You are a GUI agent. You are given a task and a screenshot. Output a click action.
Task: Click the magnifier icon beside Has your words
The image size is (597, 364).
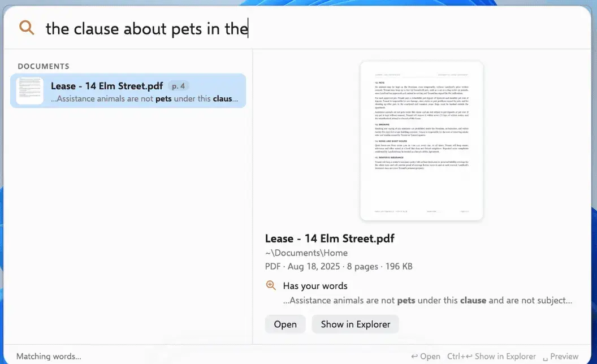271,285
